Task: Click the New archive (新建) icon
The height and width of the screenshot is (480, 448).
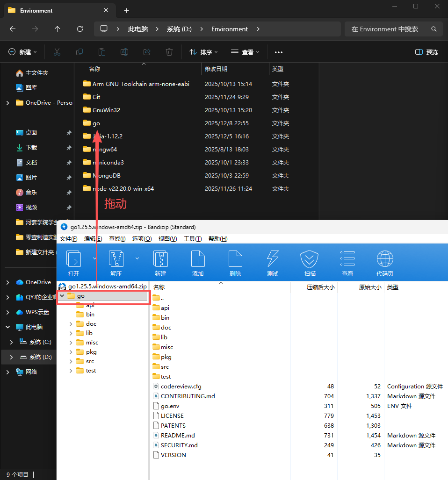Action: pos(160,259)
